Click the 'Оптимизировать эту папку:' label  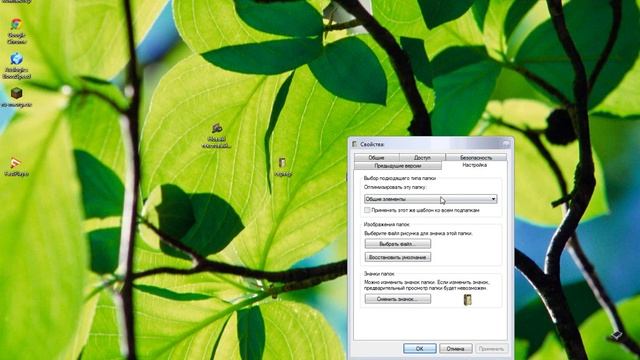(x=395, y=187)
